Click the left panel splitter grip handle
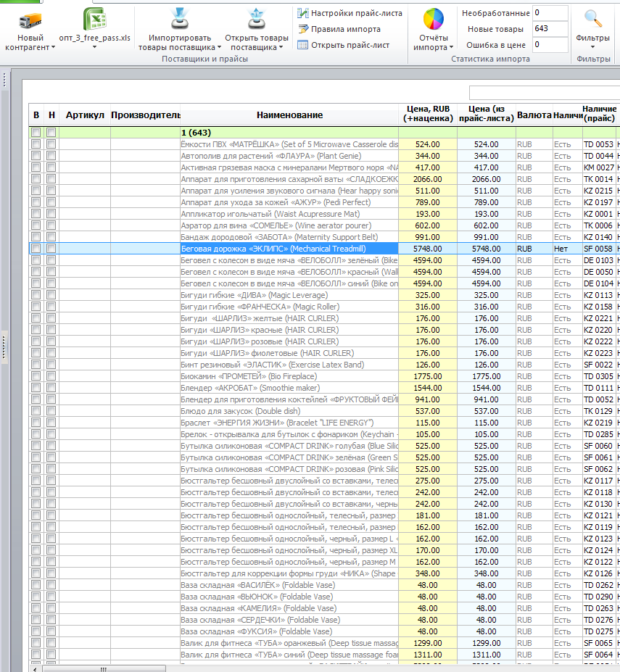The image size is (620, 672). pyautogui.click(x=4, y=347)
